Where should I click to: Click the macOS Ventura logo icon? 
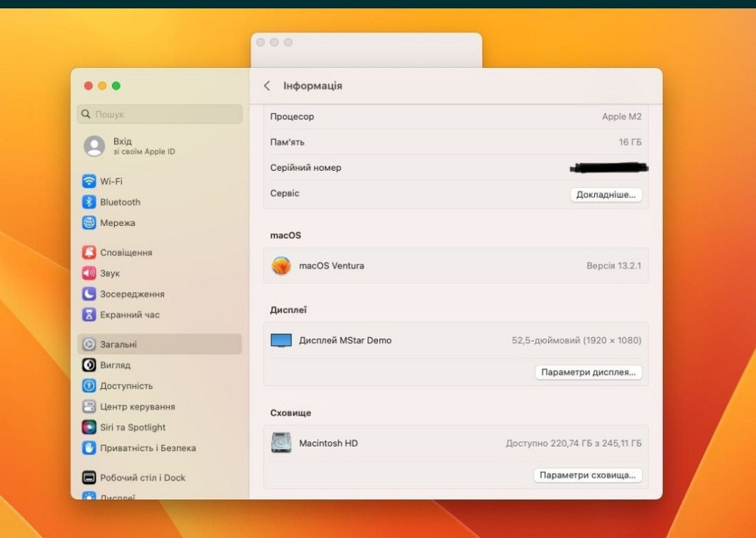click(x=281, y=266)
